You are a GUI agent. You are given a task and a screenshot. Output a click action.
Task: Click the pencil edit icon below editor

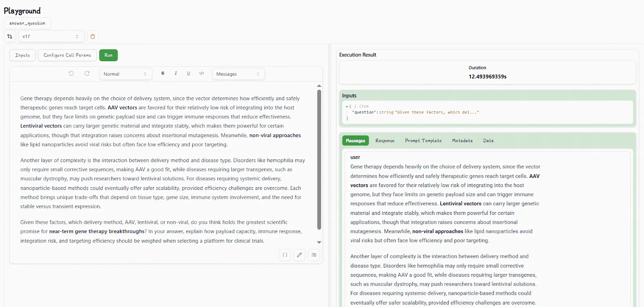point(299,255)
